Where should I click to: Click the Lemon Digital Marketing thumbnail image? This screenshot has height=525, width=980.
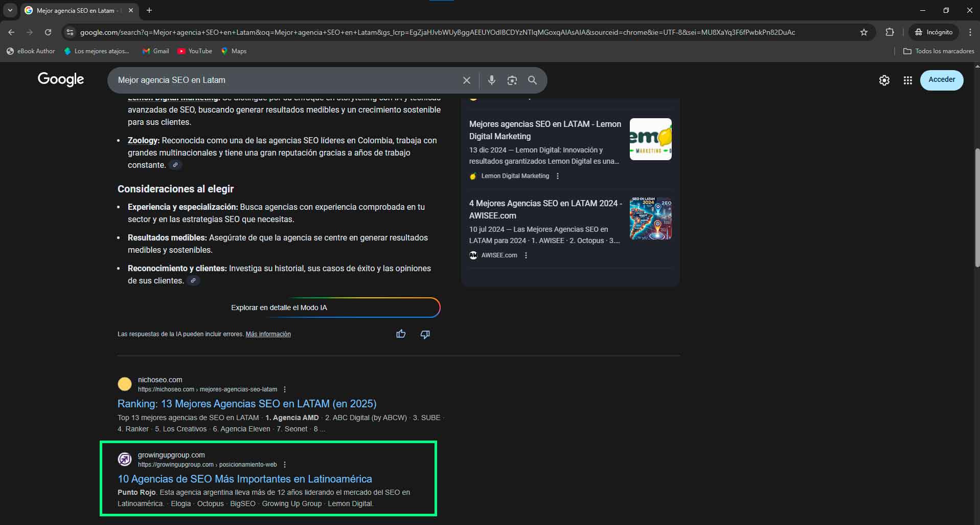(651, 139)
